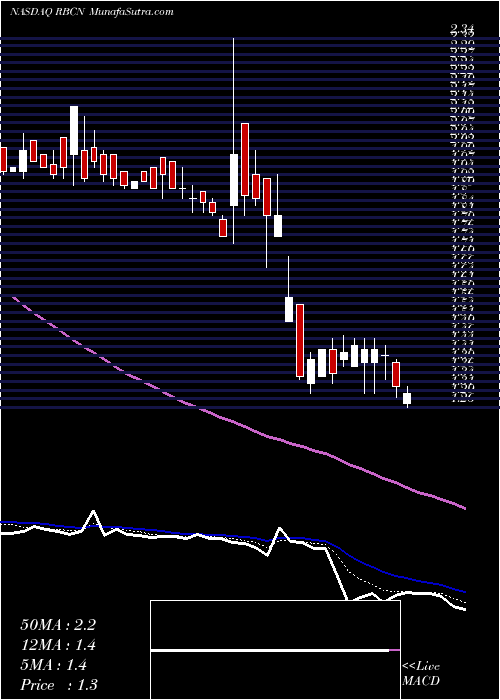500x700 pixels.
Task: Click the MACD histogram box
Action: point(275,650)
